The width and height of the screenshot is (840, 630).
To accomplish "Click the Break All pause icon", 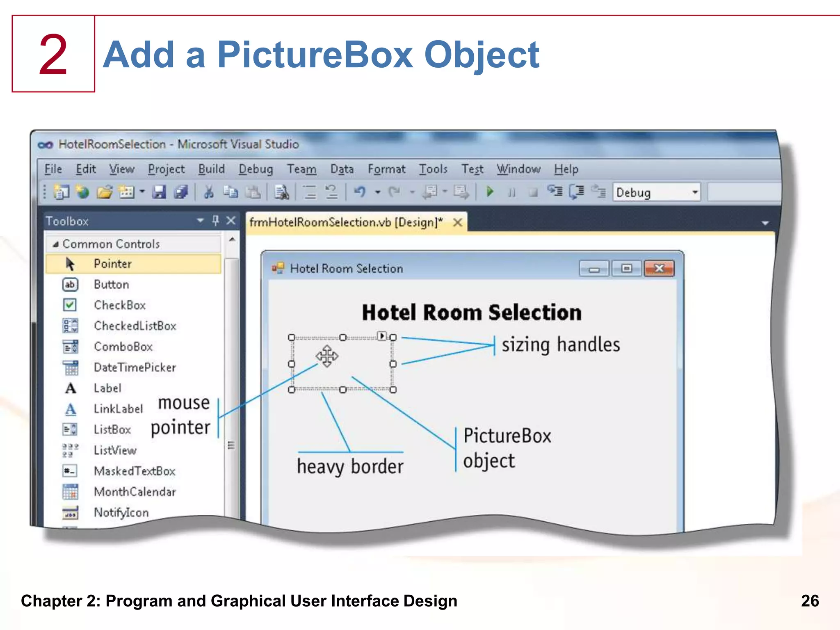I will [x=511, y=192].
